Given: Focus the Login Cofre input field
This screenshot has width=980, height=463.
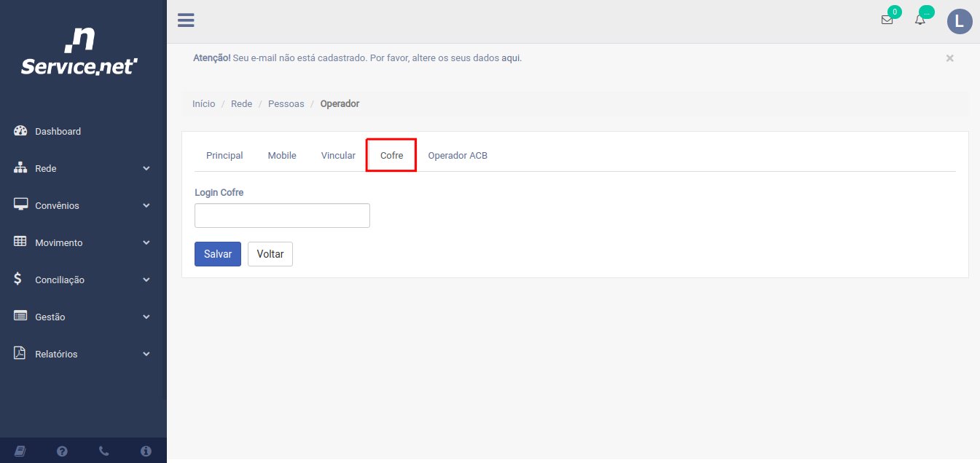Looking at the screenshot, I should 282,215.
